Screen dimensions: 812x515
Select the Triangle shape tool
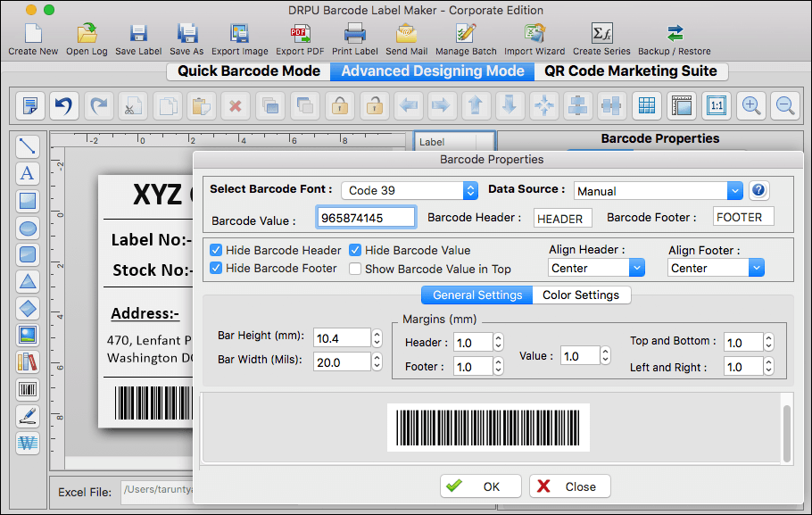click(28, 282)
